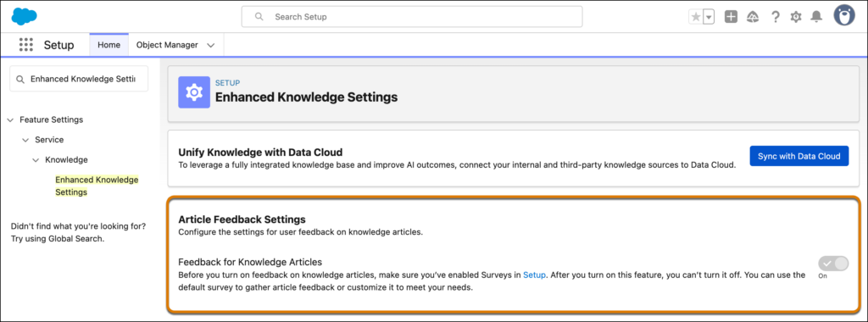Click the Service label in tree
Screen dimensions: 868x322
[49, 140]
